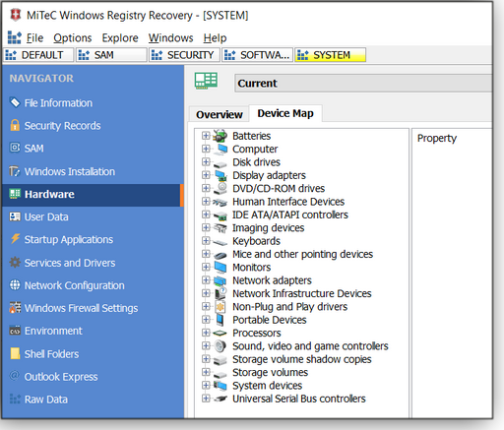Open the Help menu
This screenshot has width=504, height=430.
point(215,38)
